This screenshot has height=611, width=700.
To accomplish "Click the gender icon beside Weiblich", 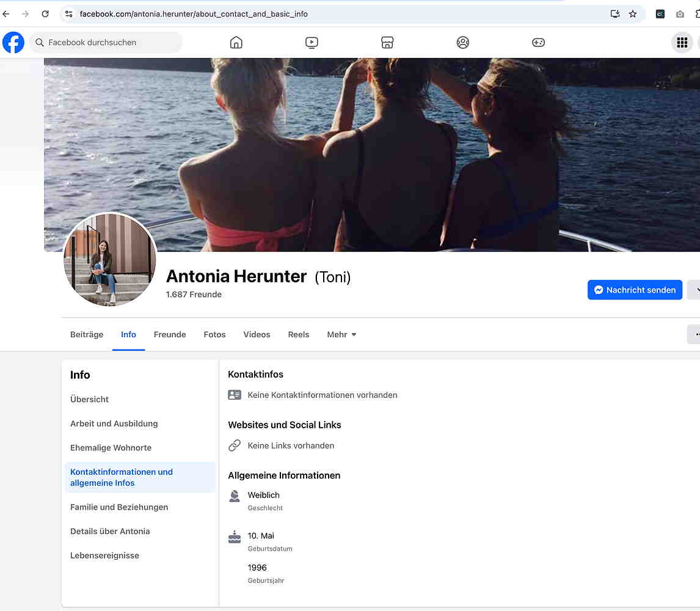I will click(x=235, y=496).
